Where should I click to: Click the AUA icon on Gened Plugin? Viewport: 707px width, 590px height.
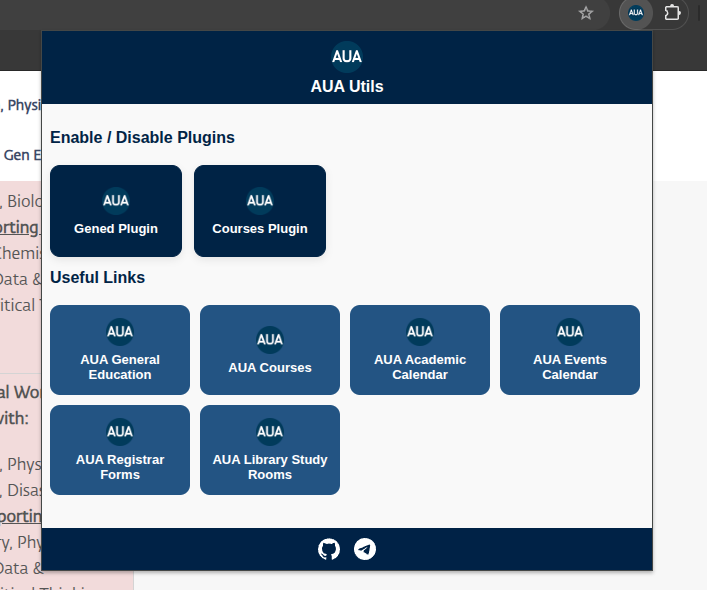[x=116, y=200]
